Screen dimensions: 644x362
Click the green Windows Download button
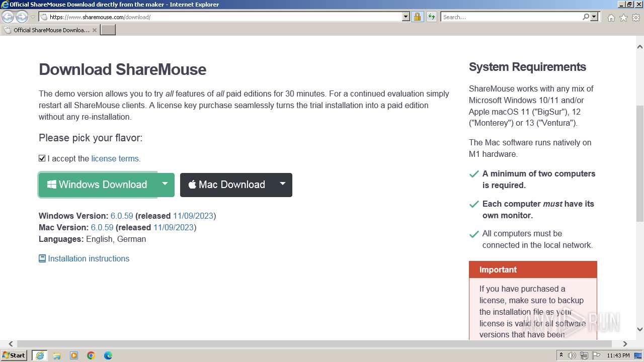(x=97, y=185)
